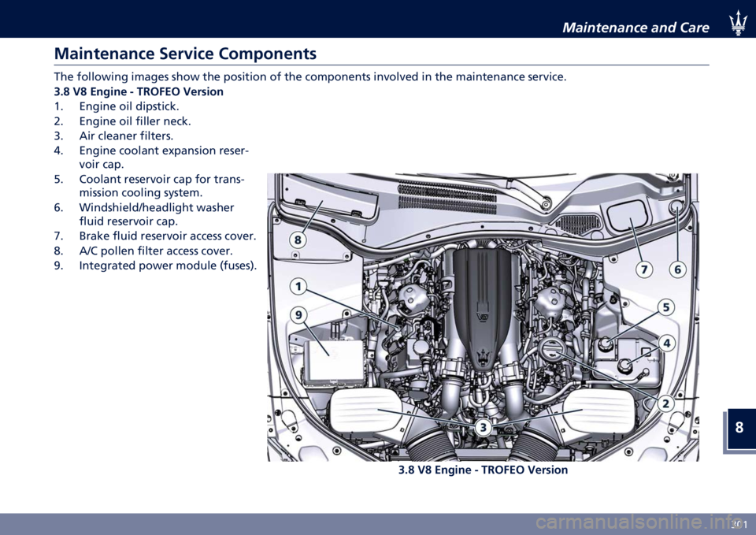756x535 pixels.
Task: Click the transmission coolant reservoir cap in diagram
Action: (x=605, y=344)
